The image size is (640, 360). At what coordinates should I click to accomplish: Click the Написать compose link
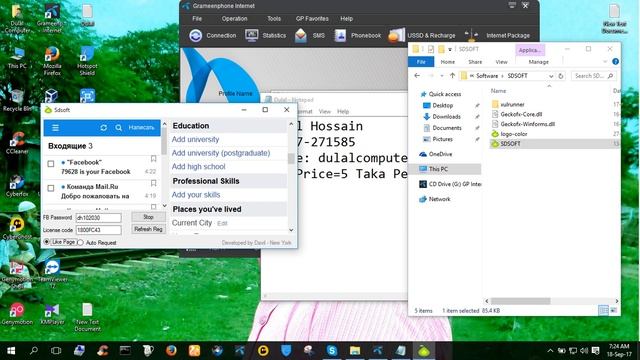141,128
